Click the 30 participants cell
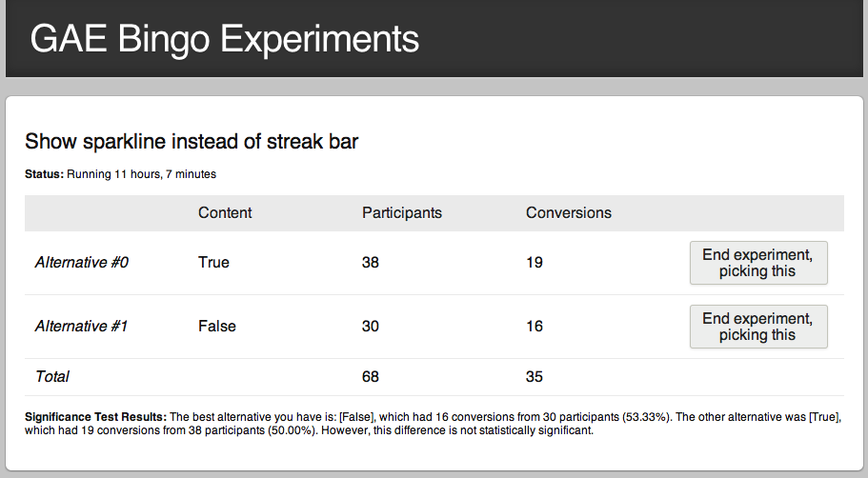 tap(371, 326)
